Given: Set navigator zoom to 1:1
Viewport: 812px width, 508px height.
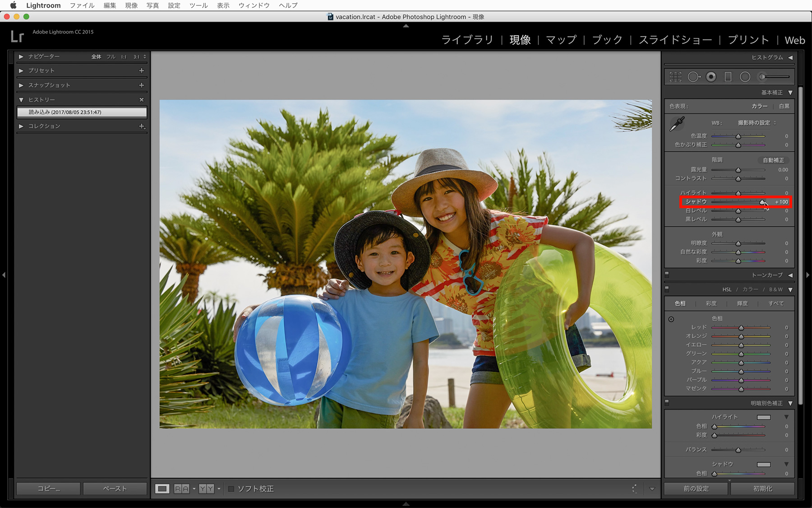Looking at the screenshot, I should point(124,57).
